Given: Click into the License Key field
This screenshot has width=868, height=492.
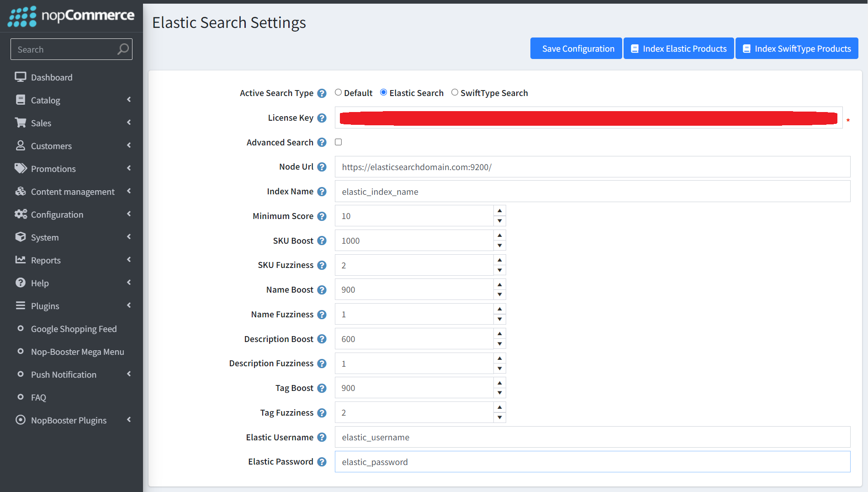Looking at the screenshot, I should pos(588,118).
